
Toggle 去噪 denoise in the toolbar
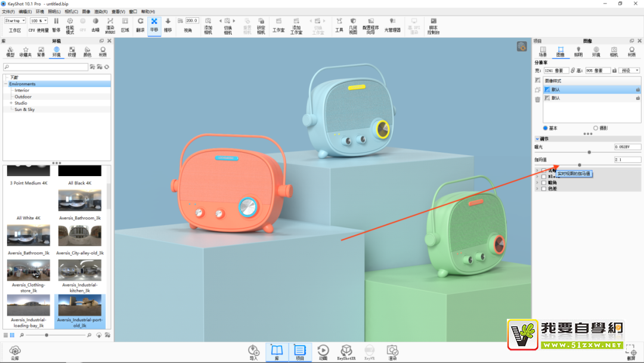pos(95,25)
